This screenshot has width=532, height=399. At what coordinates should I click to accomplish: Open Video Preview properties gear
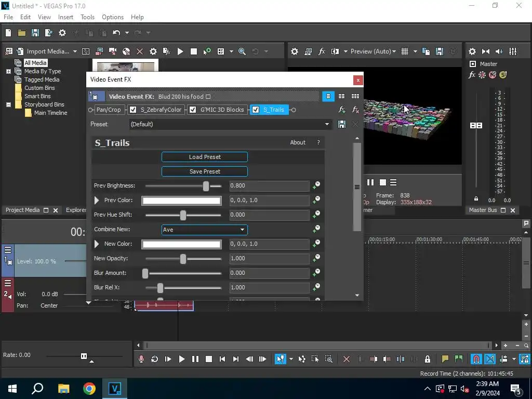(x=295, y=51)
